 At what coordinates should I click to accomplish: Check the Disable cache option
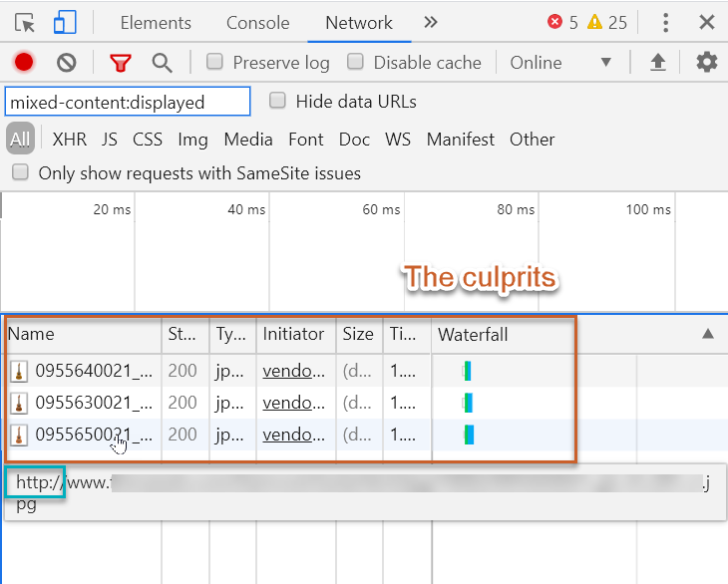coord(355,62)
